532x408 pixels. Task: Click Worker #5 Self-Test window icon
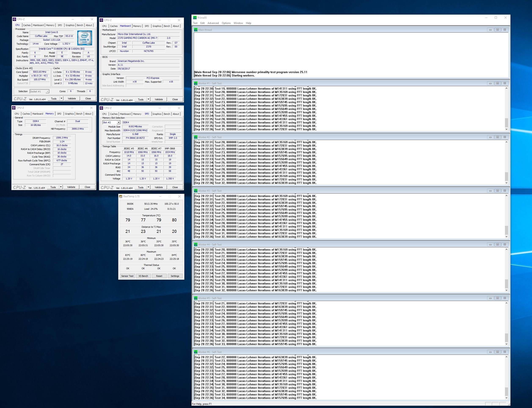coord(196,298)
